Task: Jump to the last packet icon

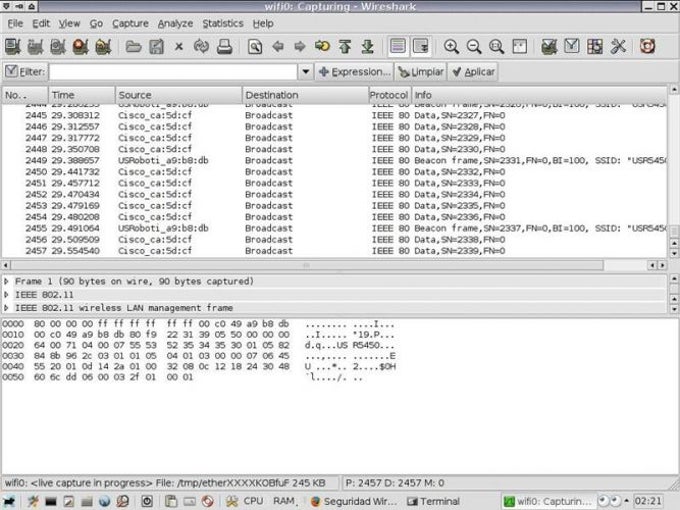Action: [x=368, y=46]
